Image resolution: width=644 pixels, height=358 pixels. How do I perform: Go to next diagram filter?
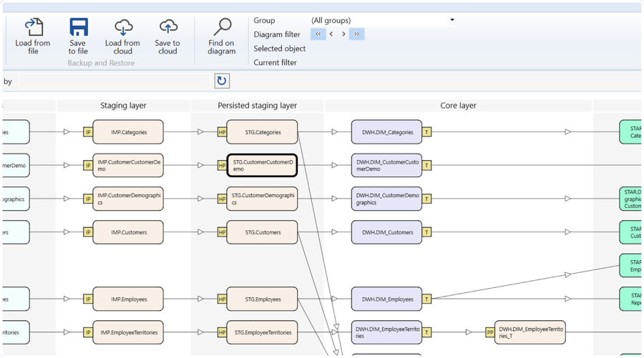[x=343, y=34]
